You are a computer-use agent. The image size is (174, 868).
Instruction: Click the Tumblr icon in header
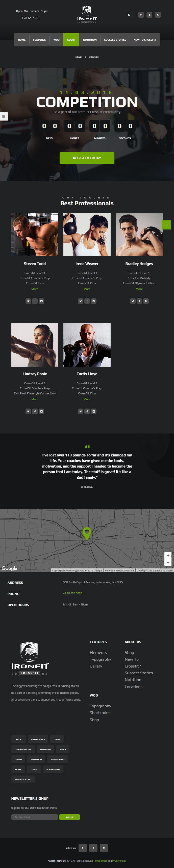(141, 15)
